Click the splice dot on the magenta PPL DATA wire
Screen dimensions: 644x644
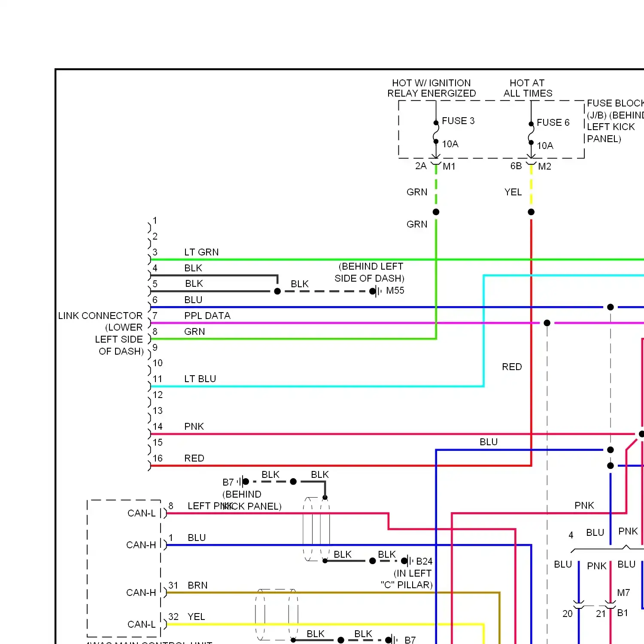[x=547, y=323]
